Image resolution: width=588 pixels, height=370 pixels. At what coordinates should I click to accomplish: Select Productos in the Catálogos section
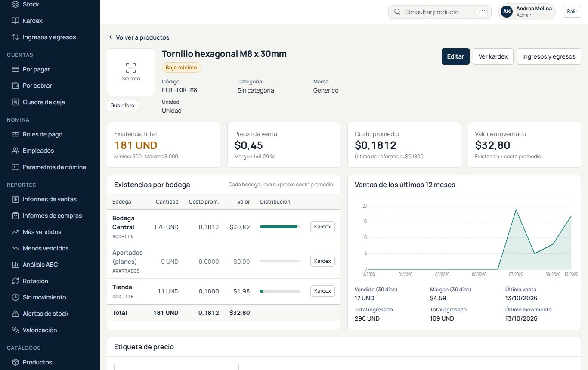(50, 362)
